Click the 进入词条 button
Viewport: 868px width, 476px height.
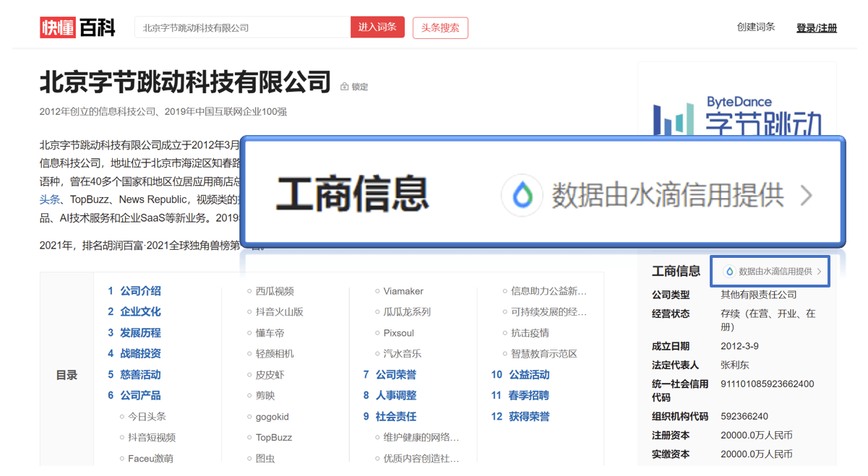(377, 27)
